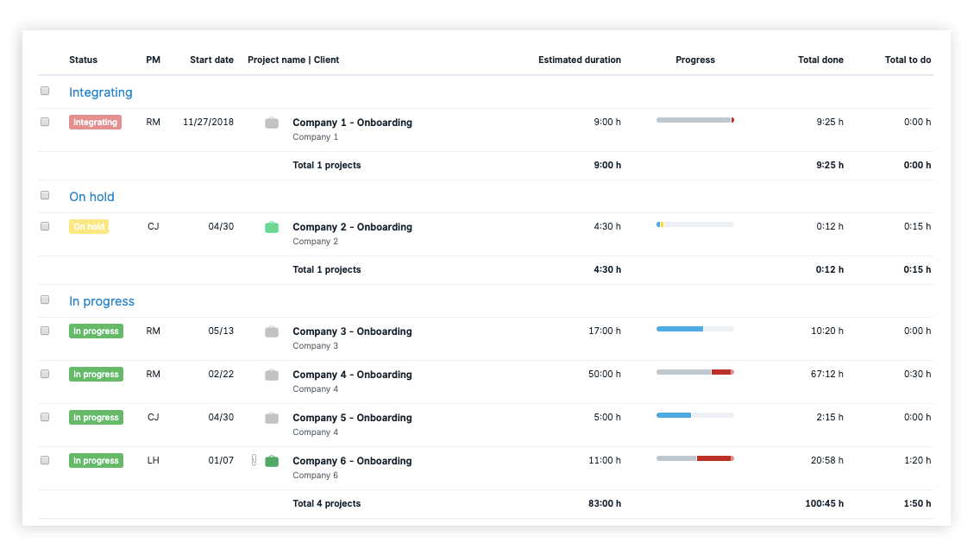Viewport: 980px width, 549px height.
Task: Click start date 11/27/2018
Action: click(208, 122)
